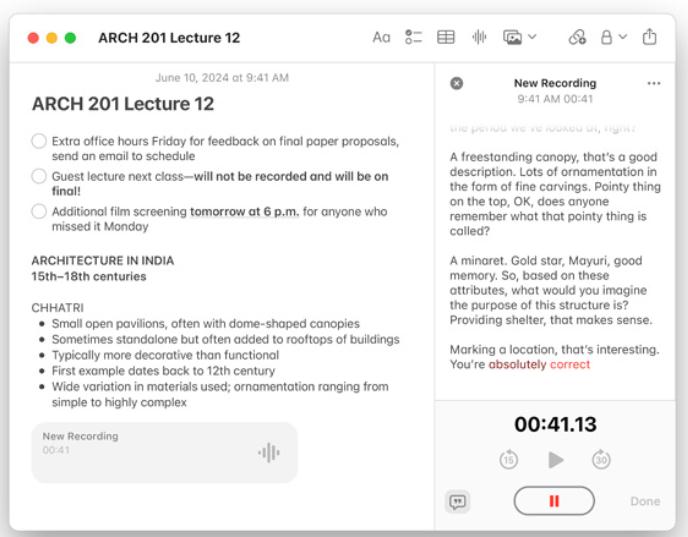Check the guest lecture checklist item
Image resolution: width=688 pixels, height=537 pixels.
39,176
